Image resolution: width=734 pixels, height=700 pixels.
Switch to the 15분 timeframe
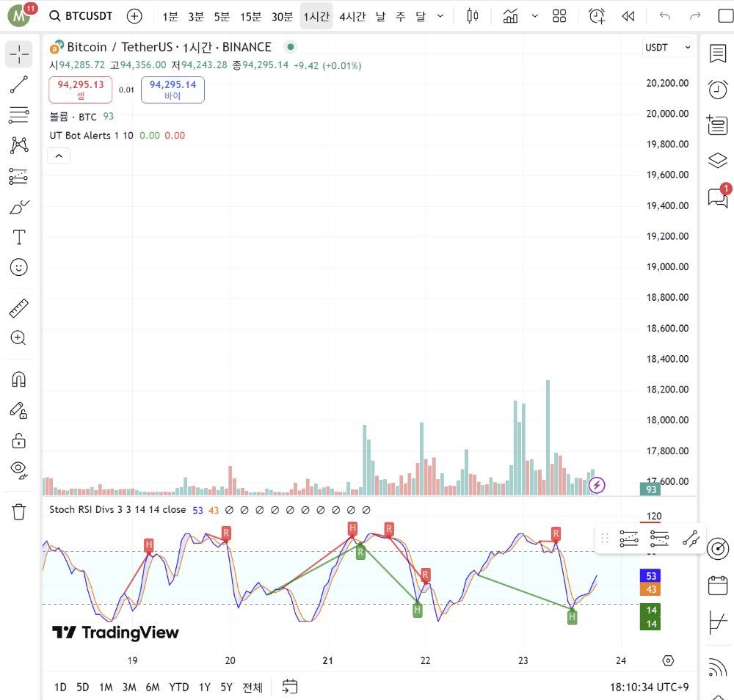tap(250, 17)
